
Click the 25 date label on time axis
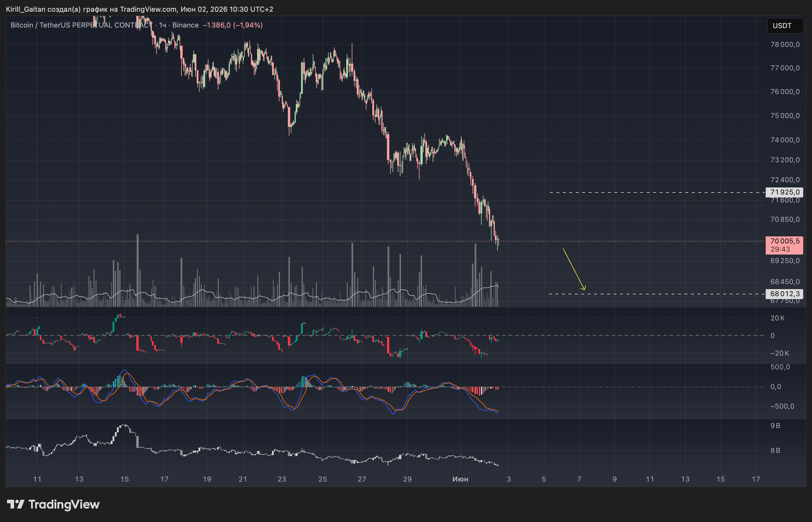(x=322, y=479)
